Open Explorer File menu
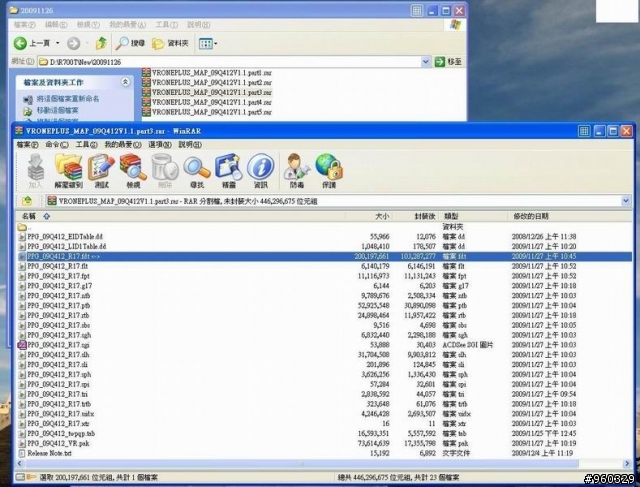The width and height of the screenshot is (640, 487). pyautogui.click(x=24, y=25)
